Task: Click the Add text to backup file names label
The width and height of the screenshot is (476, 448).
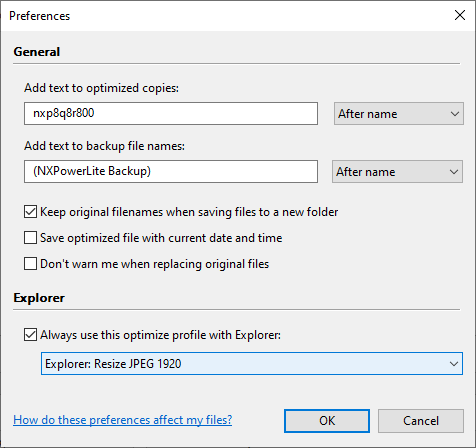Action: (104, 146)
